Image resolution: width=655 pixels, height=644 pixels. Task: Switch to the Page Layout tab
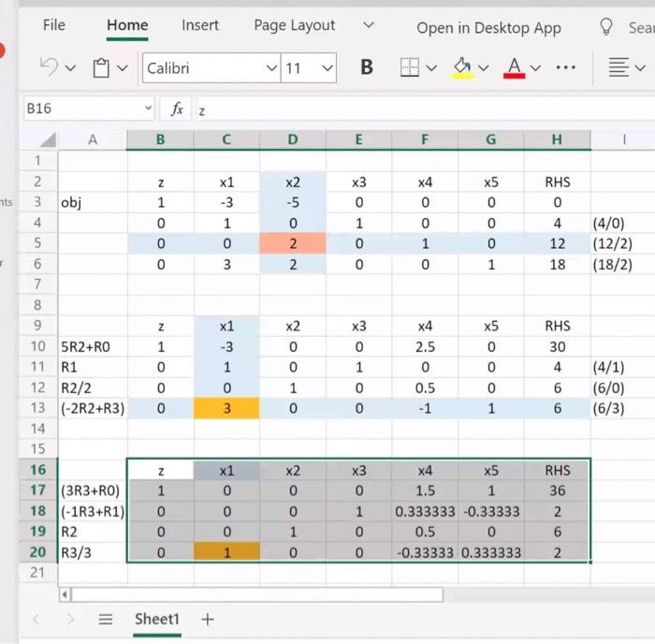tap(295, 25)
